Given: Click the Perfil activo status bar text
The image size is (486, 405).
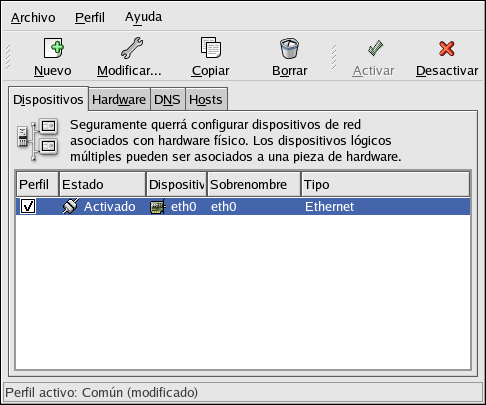Looking at the screenshot, I should click(x=102, y=392).
